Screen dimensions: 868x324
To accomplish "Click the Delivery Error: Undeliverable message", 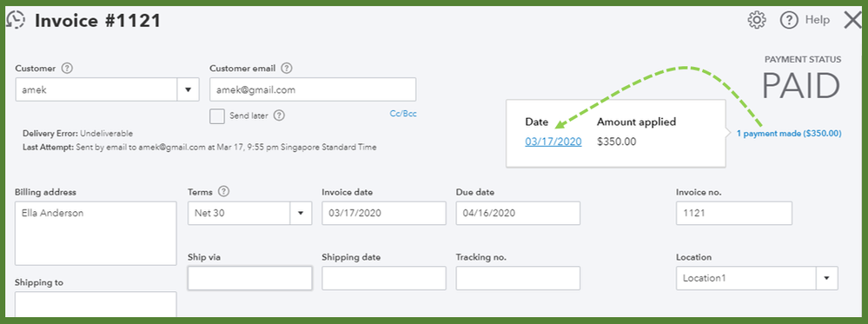I will click(x=77, y=134).
